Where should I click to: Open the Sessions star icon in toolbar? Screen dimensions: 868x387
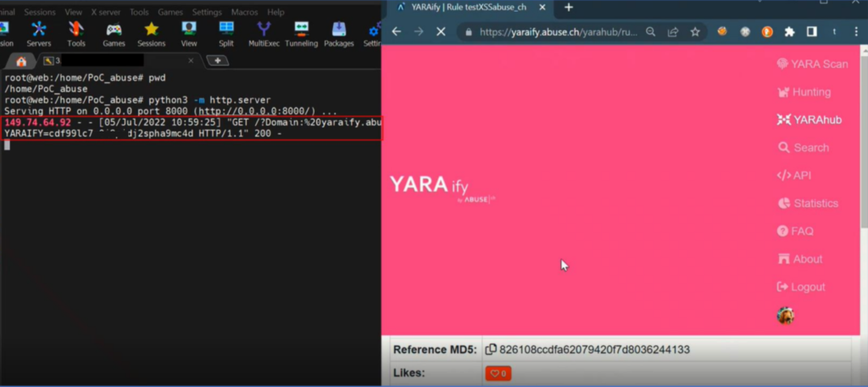pos(151,35)
